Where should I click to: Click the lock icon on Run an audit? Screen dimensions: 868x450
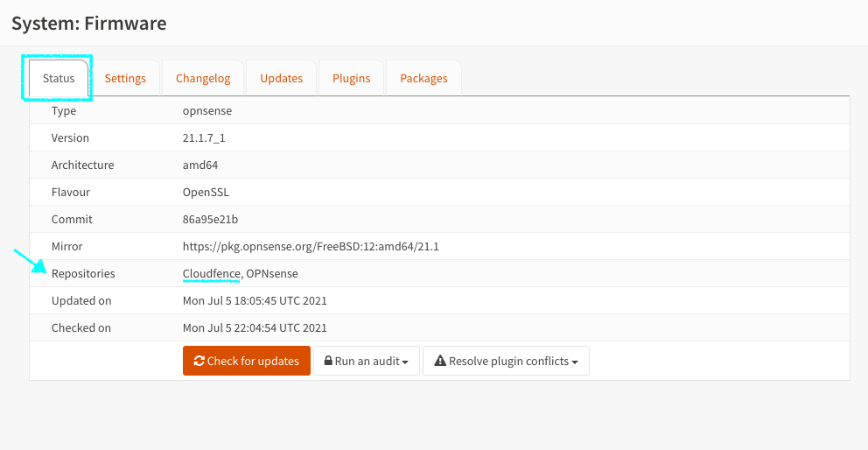coord(328,361)
